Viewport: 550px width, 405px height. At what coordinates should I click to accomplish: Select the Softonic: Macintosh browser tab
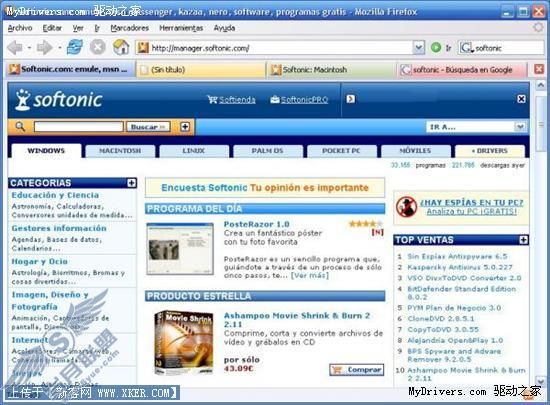pyautogui.click(x=332, y=70)
